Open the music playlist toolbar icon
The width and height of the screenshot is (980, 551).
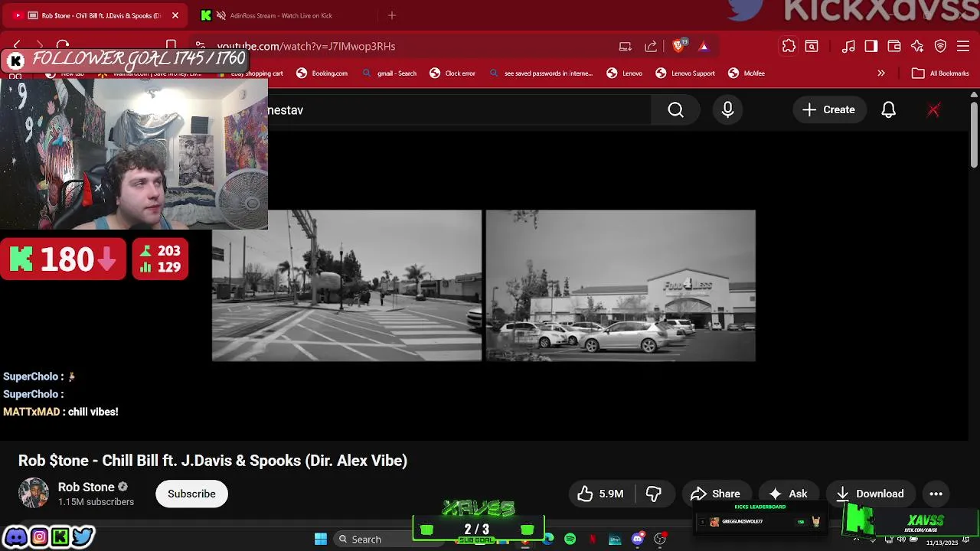(848, 46)
